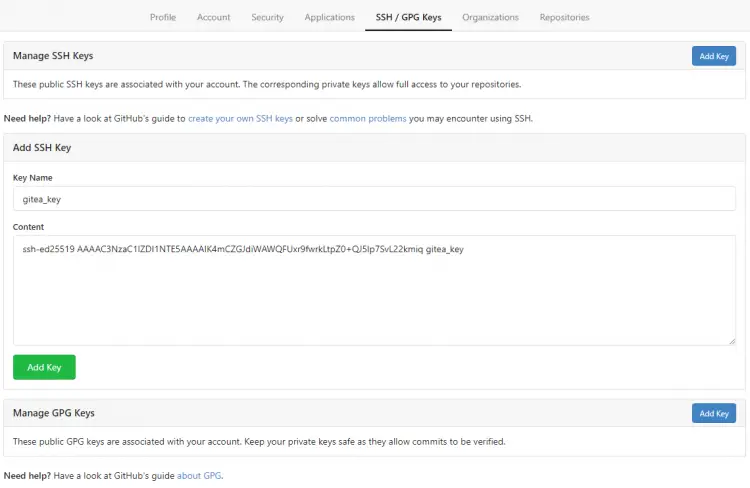Click the 'Add SSH Key' heading
Viewport: 750px width, 488px height.
[42, 147]
